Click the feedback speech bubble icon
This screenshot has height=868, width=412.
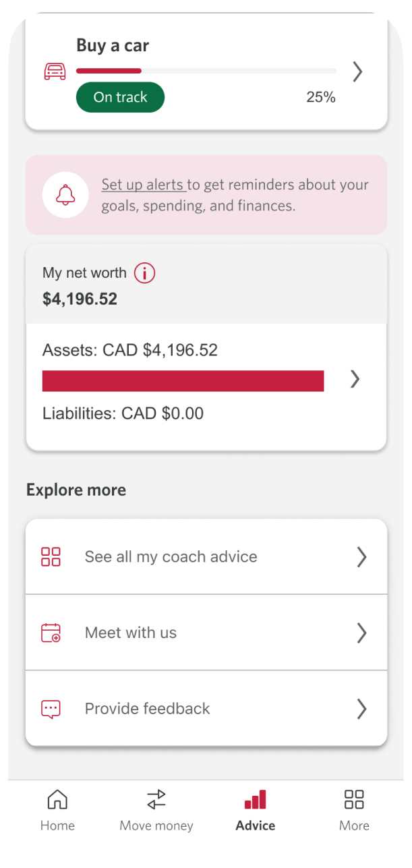pos(51,709)
